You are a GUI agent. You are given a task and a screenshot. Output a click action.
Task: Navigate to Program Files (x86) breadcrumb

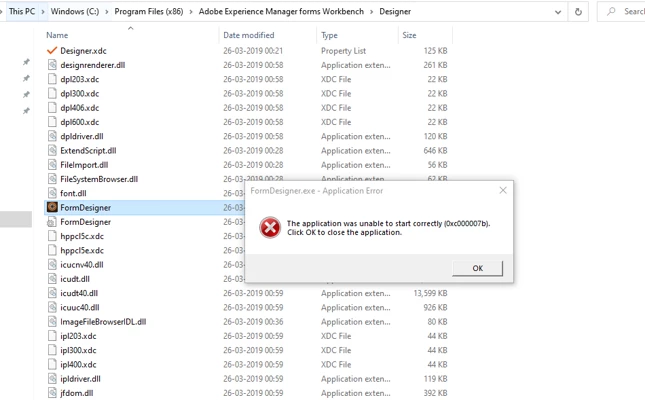point(149,12)
